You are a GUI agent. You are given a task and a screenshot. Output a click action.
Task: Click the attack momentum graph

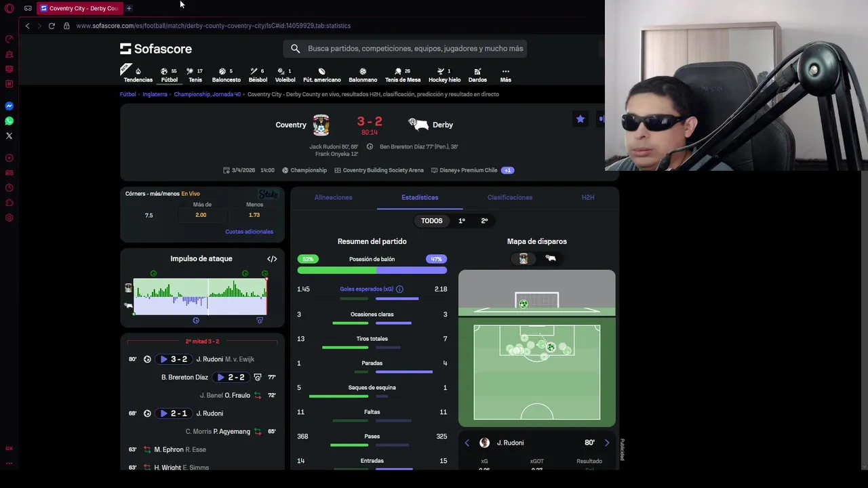(x=200, y=296)
